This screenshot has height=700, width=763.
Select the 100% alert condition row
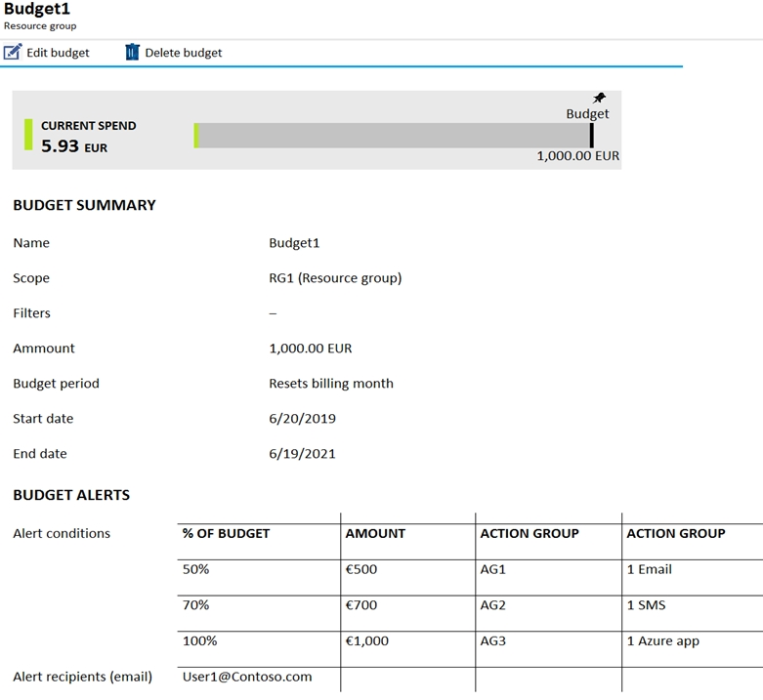click(470, 649)
